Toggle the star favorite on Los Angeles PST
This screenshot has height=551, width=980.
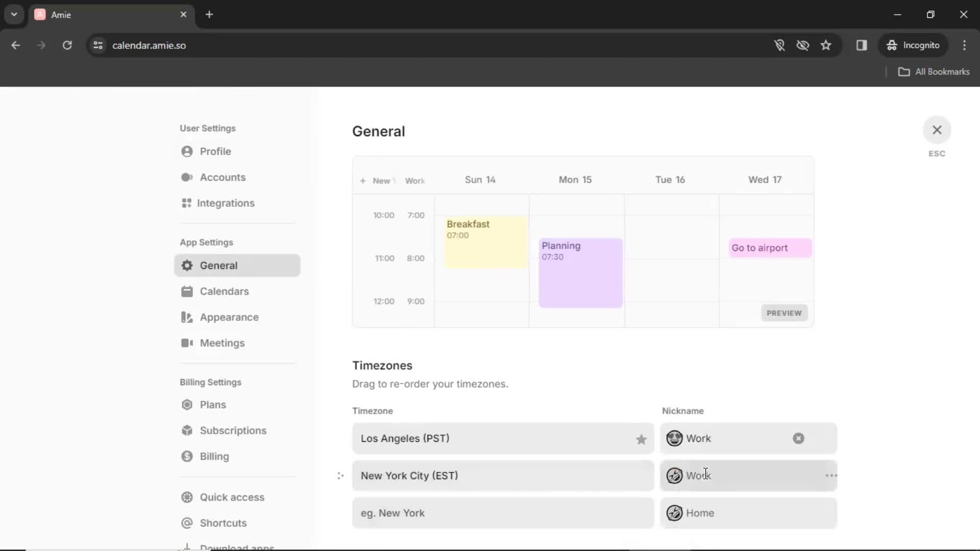coord(641,438)
